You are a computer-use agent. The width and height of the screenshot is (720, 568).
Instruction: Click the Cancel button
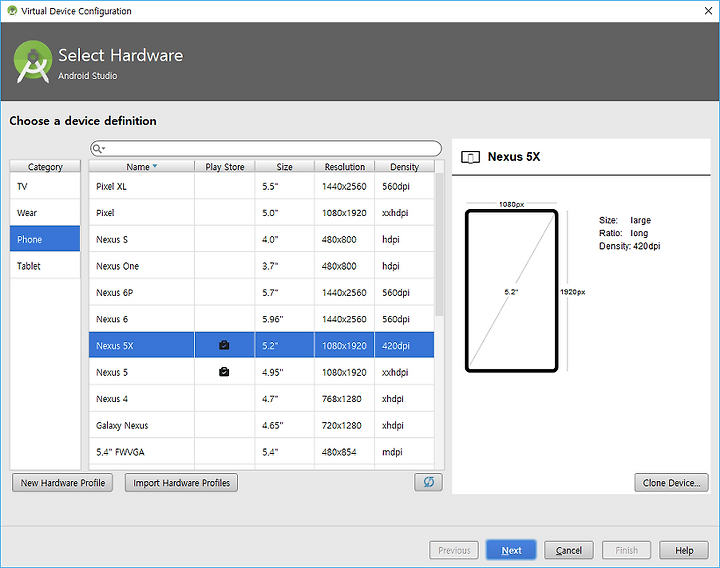(x=568, y=550)
